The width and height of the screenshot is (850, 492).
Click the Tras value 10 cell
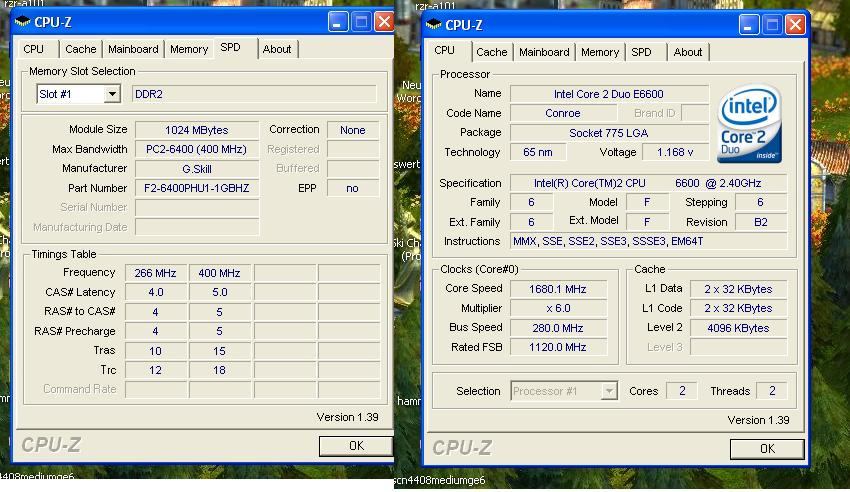(x=156, y=351)
